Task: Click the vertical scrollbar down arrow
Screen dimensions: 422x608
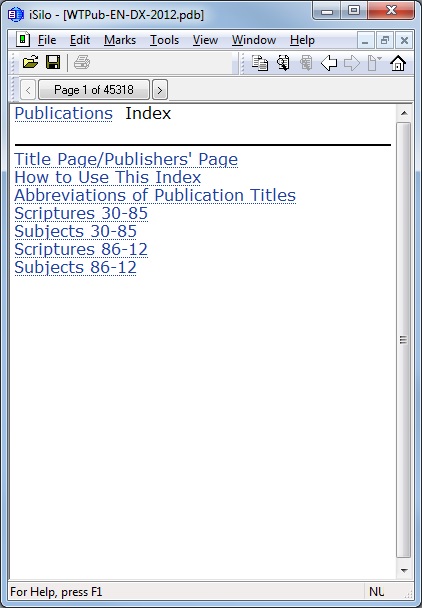Action: [x=404, y=570]
